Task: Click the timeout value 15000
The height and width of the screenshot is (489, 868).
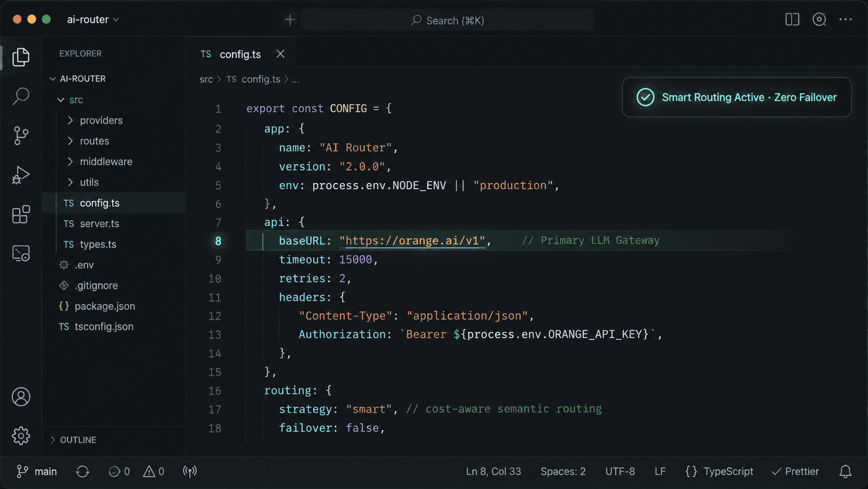Action: pos(356,259)
